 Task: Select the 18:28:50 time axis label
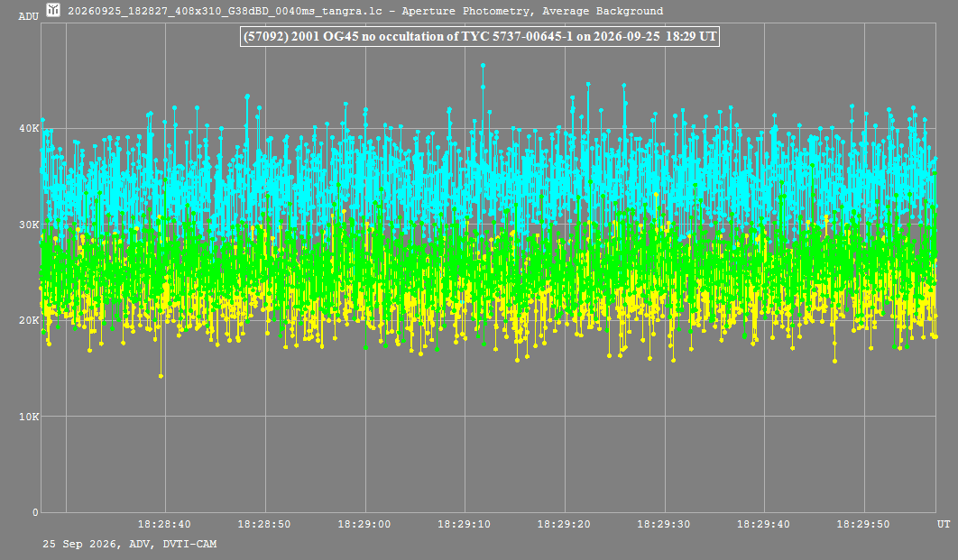coord(264,524)
